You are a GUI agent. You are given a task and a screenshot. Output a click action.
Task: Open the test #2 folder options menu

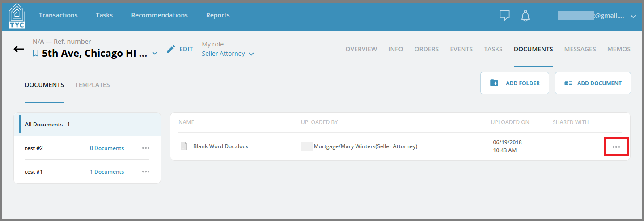[146, 148]
